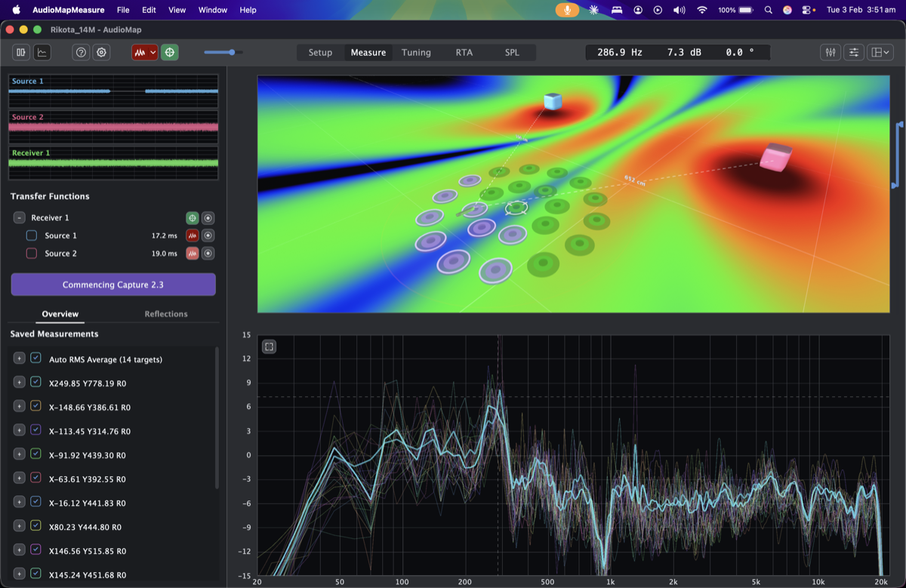This screenshot has height=588, width=906.
Task: Click the green crosshair toolbar button
Action: coord(170,52)
